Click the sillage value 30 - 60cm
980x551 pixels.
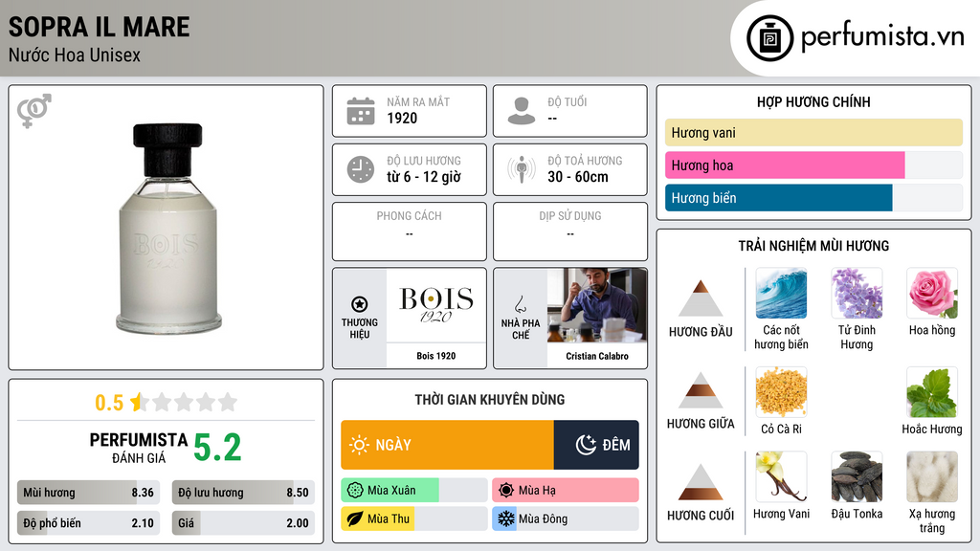578,177
